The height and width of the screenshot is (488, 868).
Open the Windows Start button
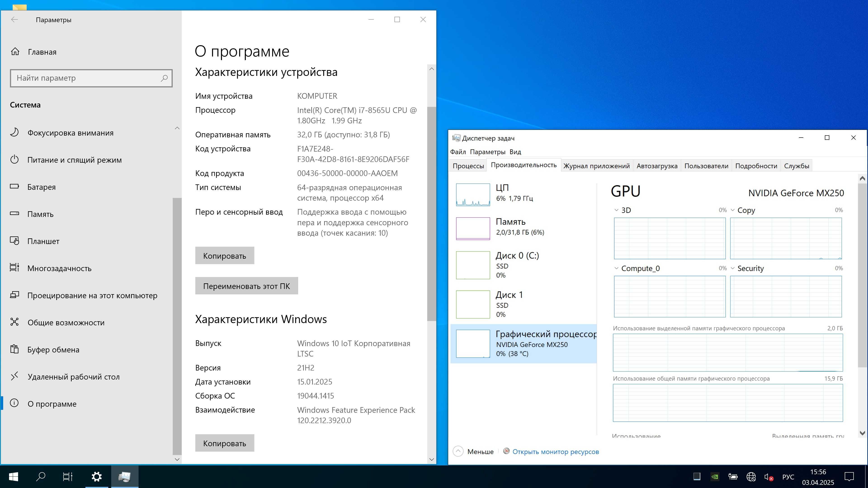click(14, 476)
